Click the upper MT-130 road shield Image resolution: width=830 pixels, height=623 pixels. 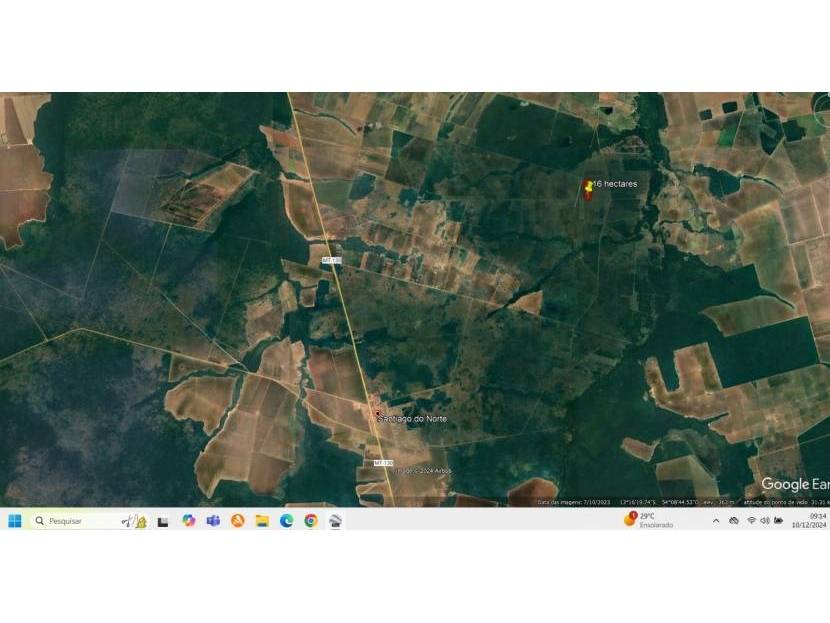(331, 260)
